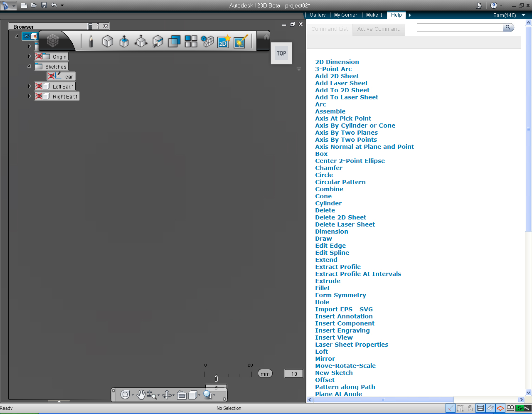Expand the Left Ear:1 node
The width and height of the screenshot is (532, 414).
(29, 86)
